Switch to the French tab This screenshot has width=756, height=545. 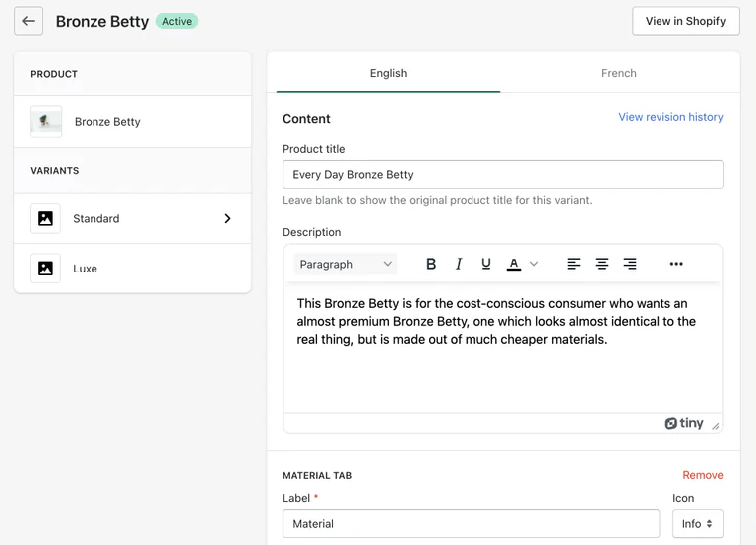pyautogui.click(x=618, y=73)
